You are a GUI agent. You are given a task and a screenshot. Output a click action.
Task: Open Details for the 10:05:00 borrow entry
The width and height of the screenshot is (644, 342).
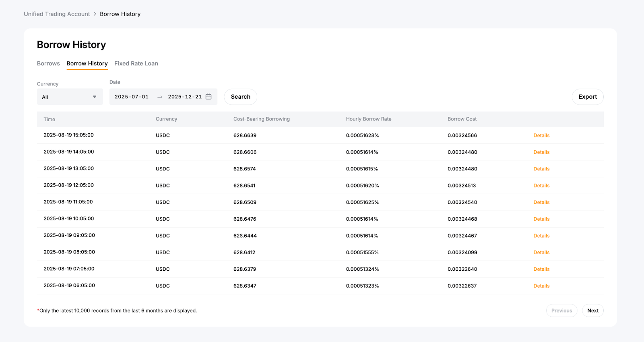[541, 219]
